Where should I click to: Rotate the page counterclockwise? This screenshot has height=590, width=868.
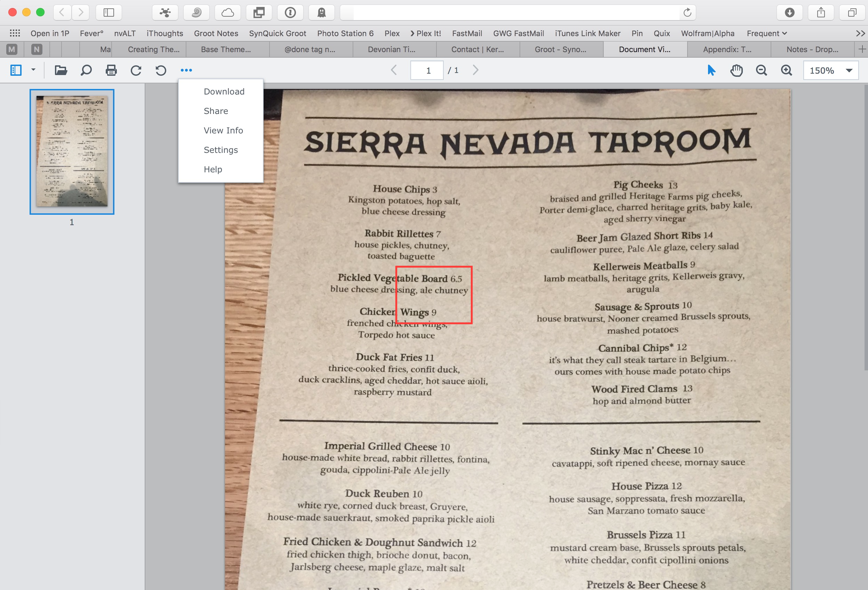161,70
